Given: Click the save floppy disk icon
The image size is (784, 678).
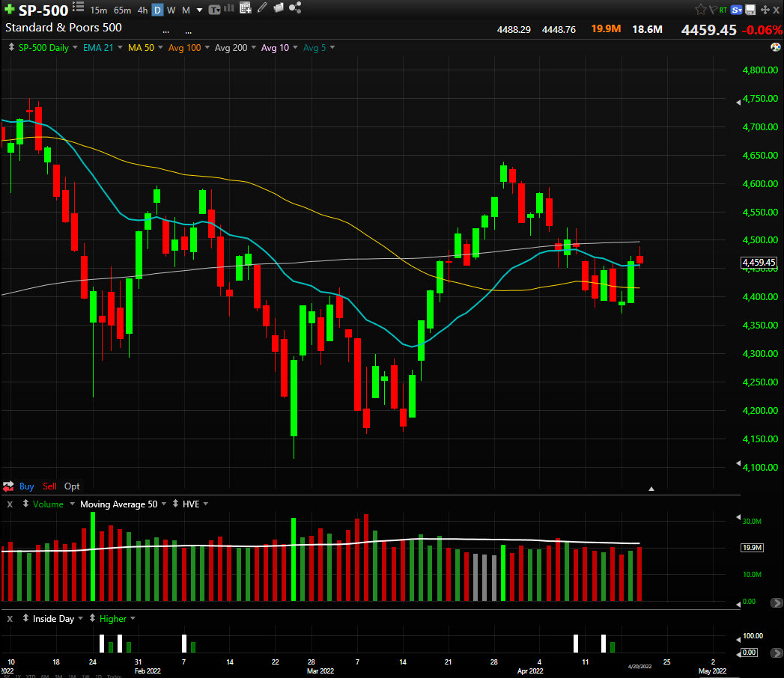Looking at the screenshot, I should 750,10.
